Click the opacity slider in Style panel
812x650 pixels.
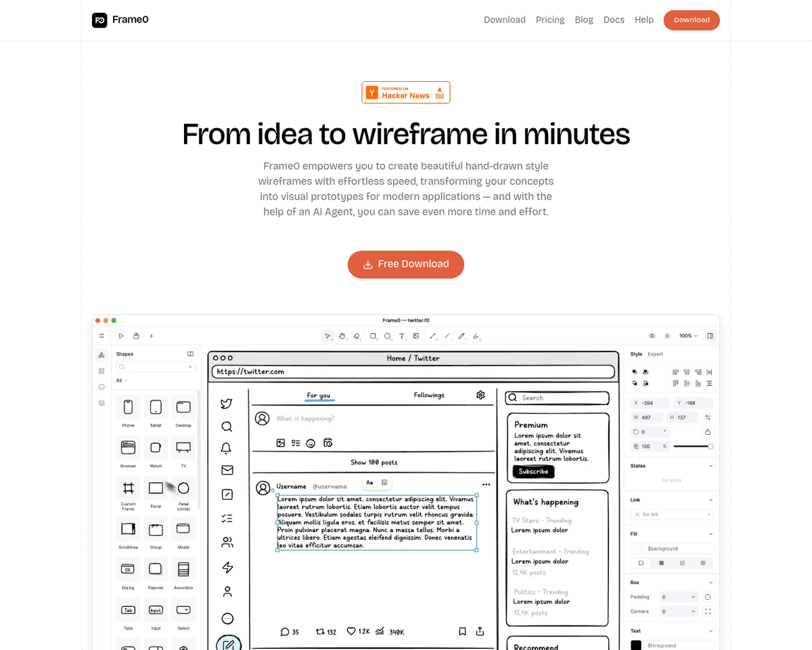pos(692,446)
